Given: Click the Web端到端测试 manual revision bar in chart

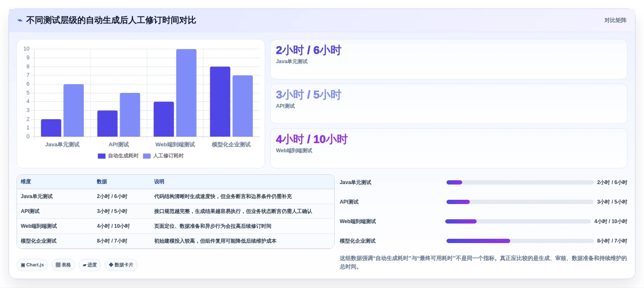Looking at the screenshot, I should click(186, 93).
